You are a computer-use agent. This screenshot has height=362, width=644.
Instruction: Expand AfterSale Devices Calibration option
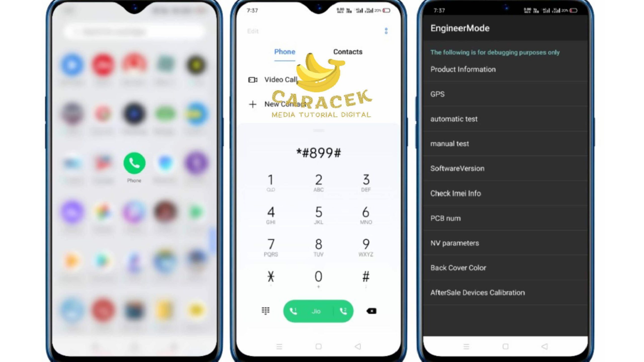pos(478,292)
